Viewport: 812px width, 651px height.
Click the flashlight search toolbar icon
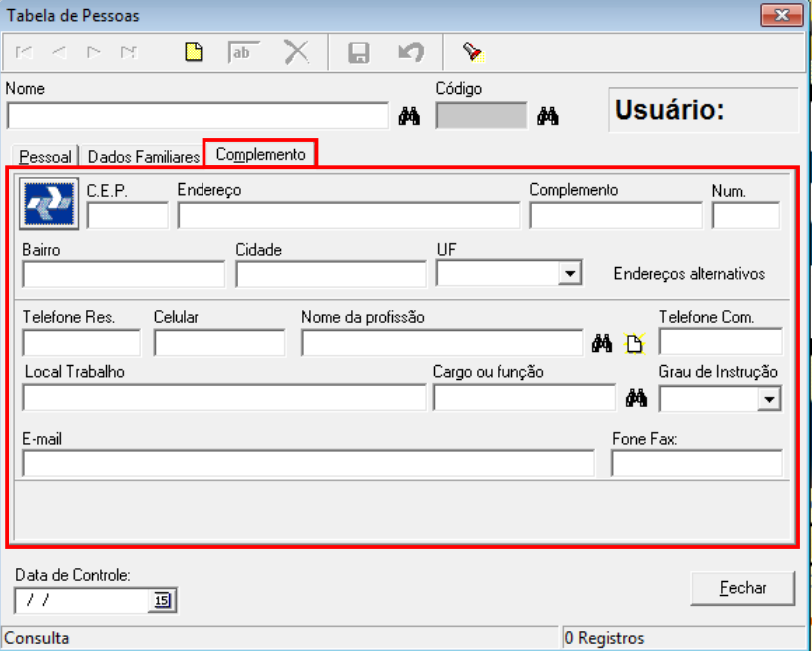[x=472, y=53]
